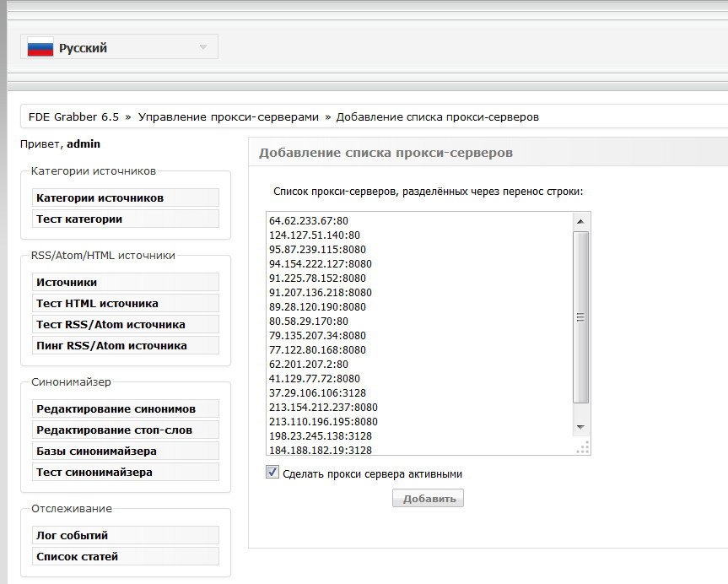Click proxy line 213.154.212.237:8080
Viewport: 728px width, 584px height.
(x=323, y=408)
